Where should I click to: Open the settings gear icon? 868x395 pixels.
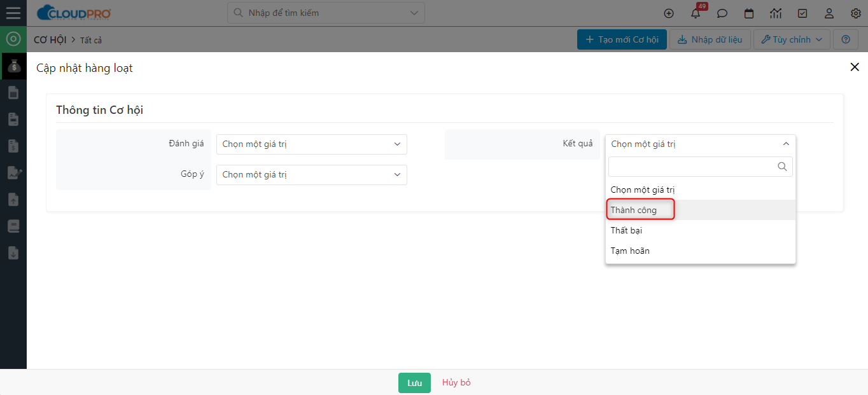856,13
